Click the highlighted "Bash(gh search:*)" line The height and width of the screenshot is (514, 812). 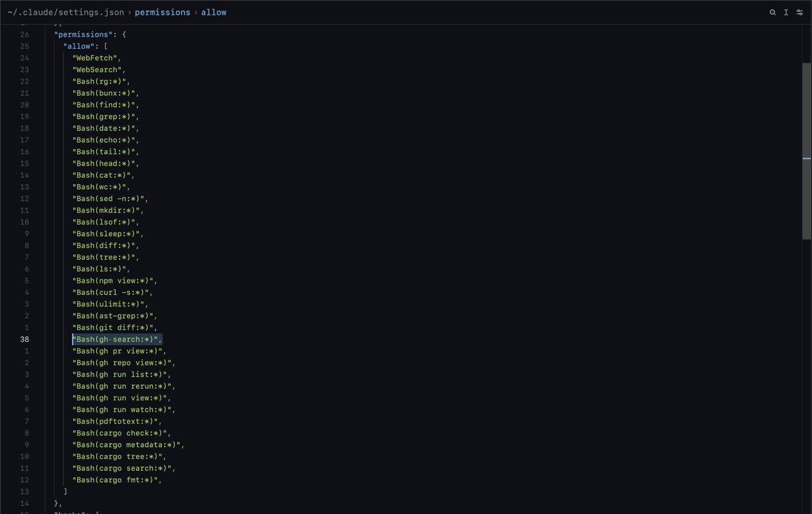click(117, 340)
